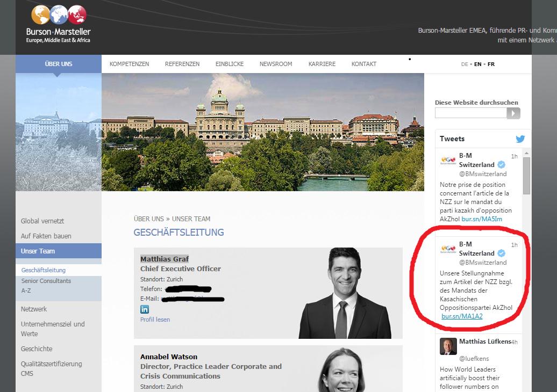Open the Kontakt menu item
This screenshot has height=392, width=557.
[x=364, y=64]
